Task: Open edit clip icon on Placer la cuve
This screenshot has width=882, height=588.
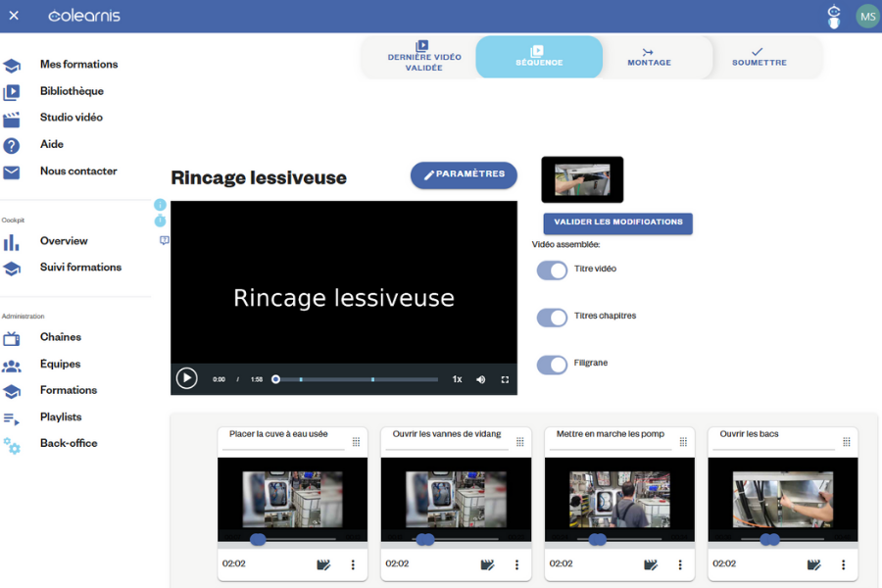Action: point(323,564)
